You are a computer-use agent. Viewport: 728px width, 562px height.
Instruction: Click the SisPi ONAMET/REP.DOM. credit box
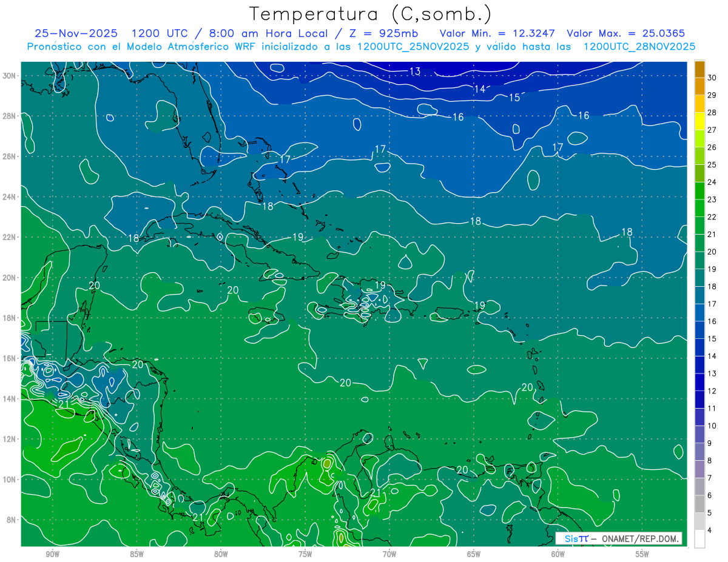point(618,538)
